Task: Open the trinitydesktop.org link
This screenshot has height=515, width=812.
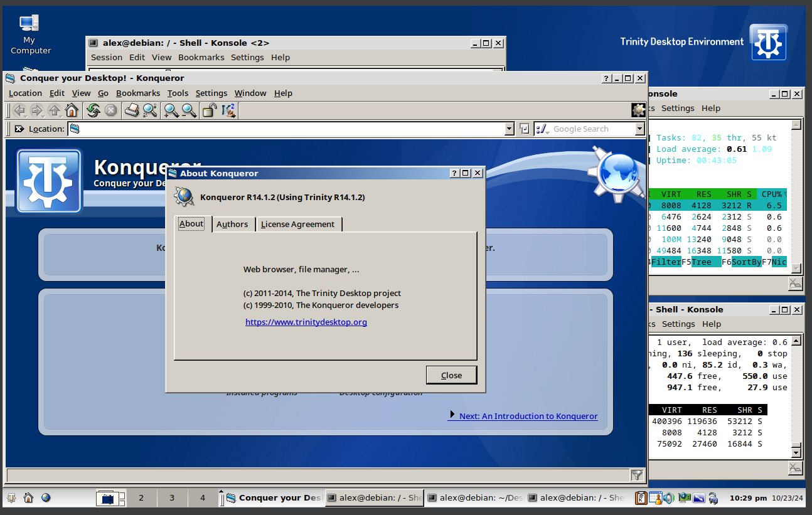Action: (306, 322)
